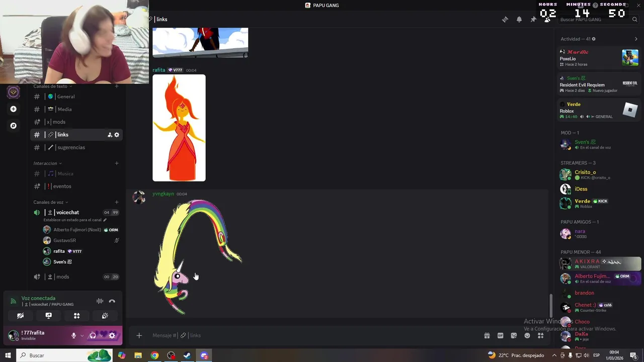
Task: Start an activity from the voice panel
Action: pos(76,316)
